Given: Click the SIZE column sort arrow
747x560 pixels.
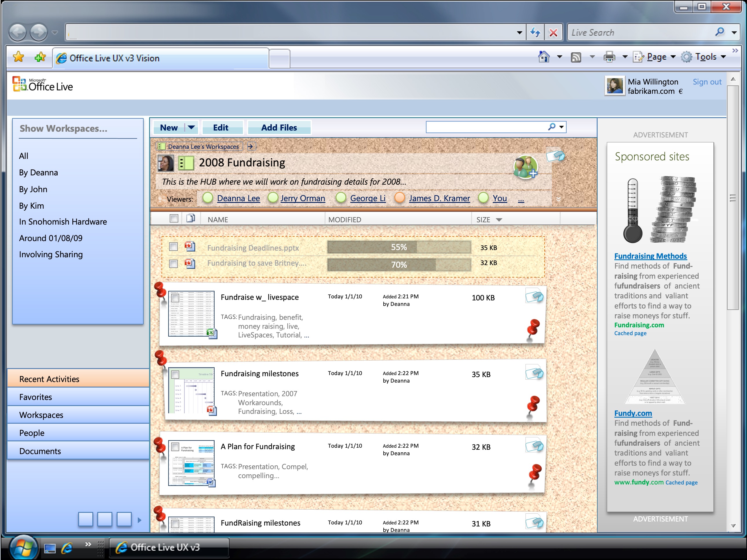Looking at the screenshot, I should point(499,220).
